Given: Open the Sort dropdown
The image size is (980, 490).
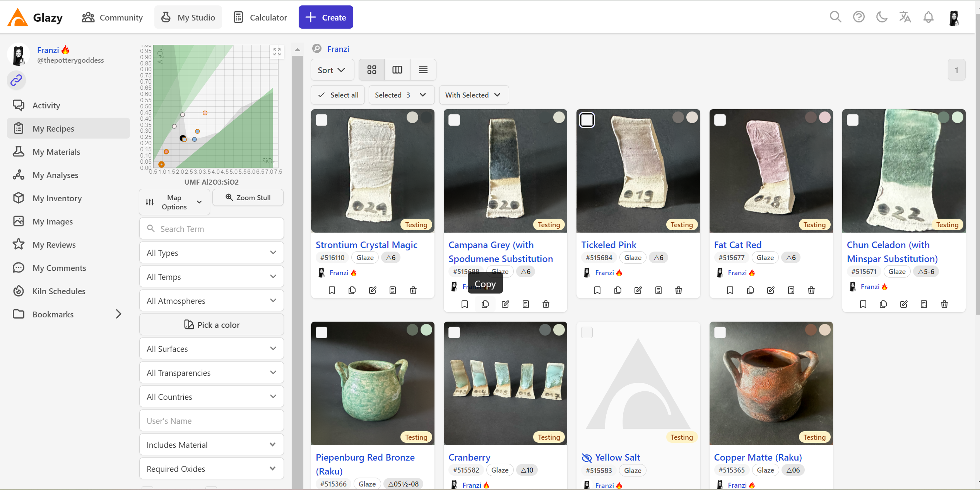Looking at the screenshot, I should pyautogui.click(x=332, y=70).
